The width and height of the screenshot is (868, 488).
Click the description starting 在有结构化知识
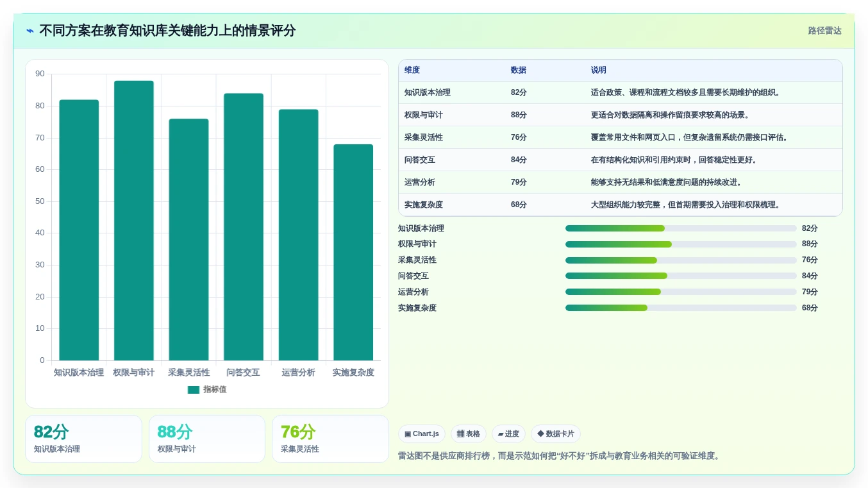point(675,160)
